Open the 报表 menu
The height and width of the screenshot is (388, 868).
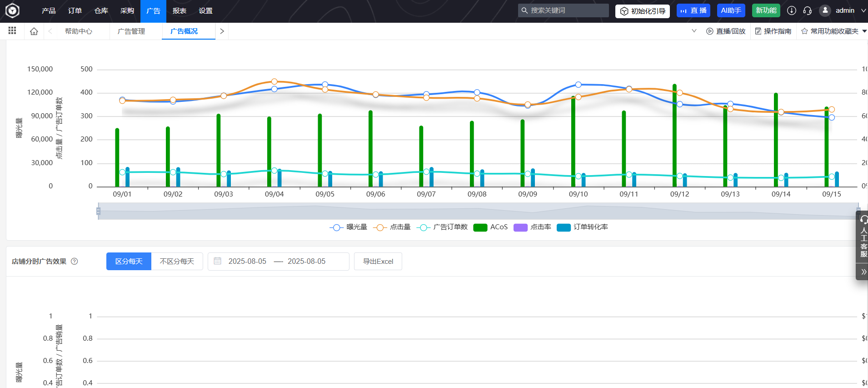[180, 11]
